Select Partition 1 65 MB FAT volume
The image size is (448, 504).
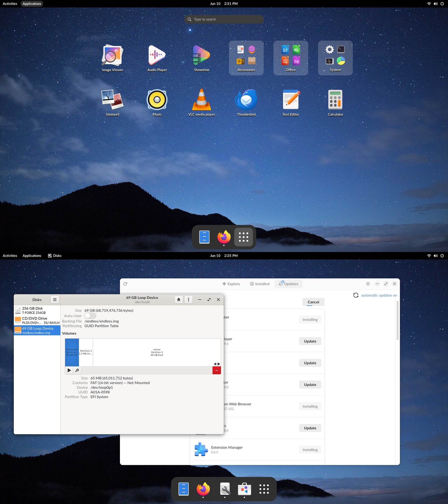pos(72,352)
